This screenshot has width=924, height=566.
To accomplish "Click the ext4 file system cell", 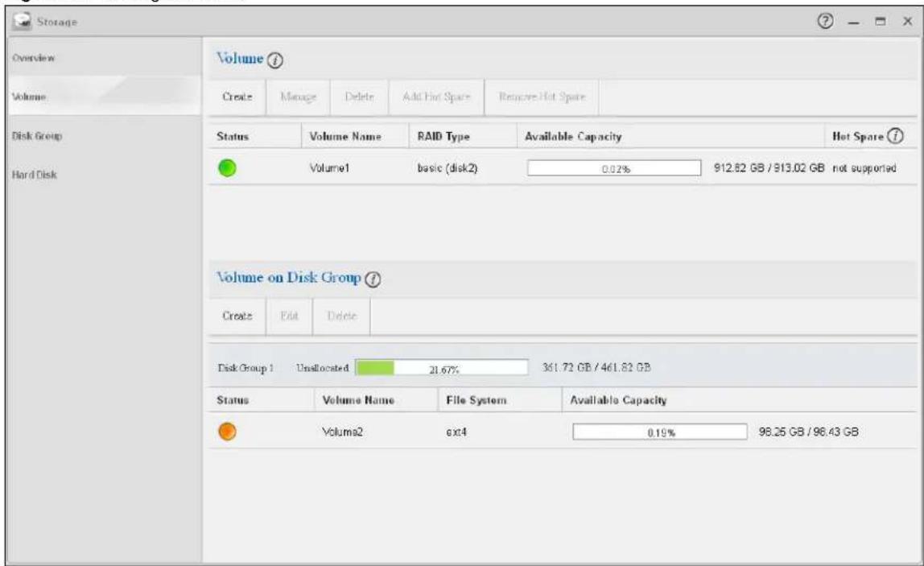I will coord(456,432).
